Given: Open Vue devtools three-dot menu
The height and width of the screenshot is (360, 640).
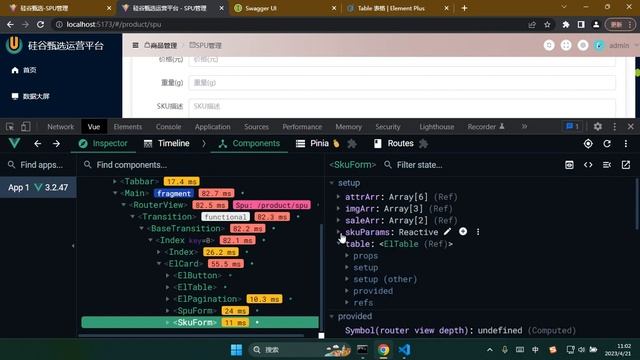Looking at the screenshot, I should coord(626,144).
